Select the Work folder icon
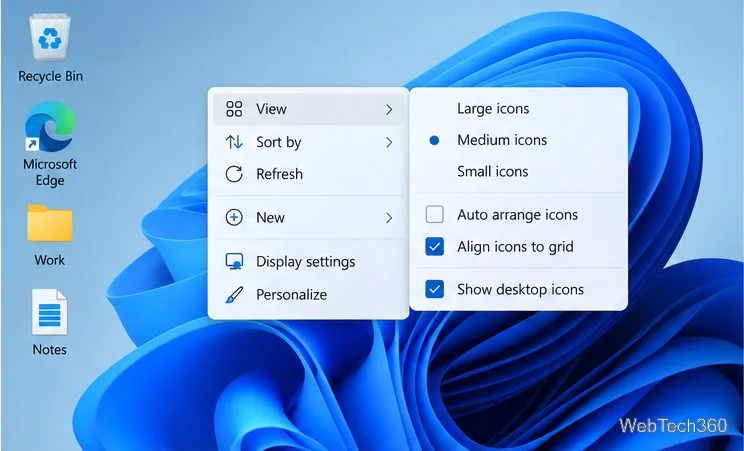Viewport: 744px width, 451px height. (x=50, y=223)
